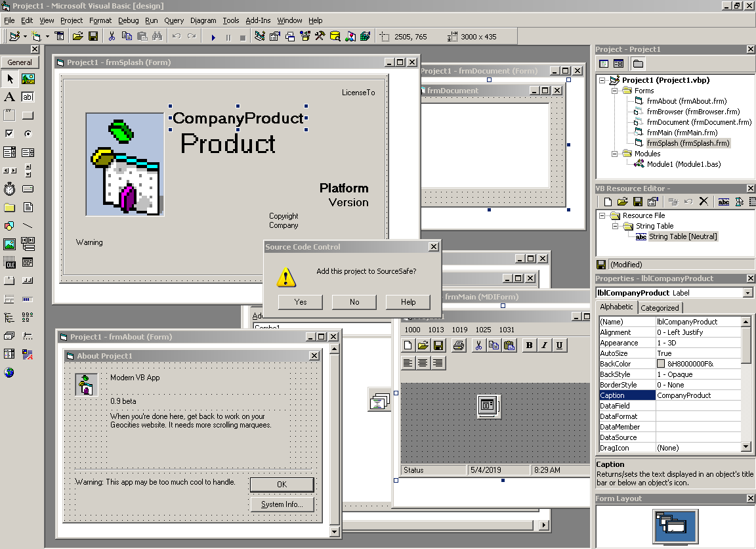756x549 pixels.
Task: Open the Add-Ins menu
Action: pos(258,20)
